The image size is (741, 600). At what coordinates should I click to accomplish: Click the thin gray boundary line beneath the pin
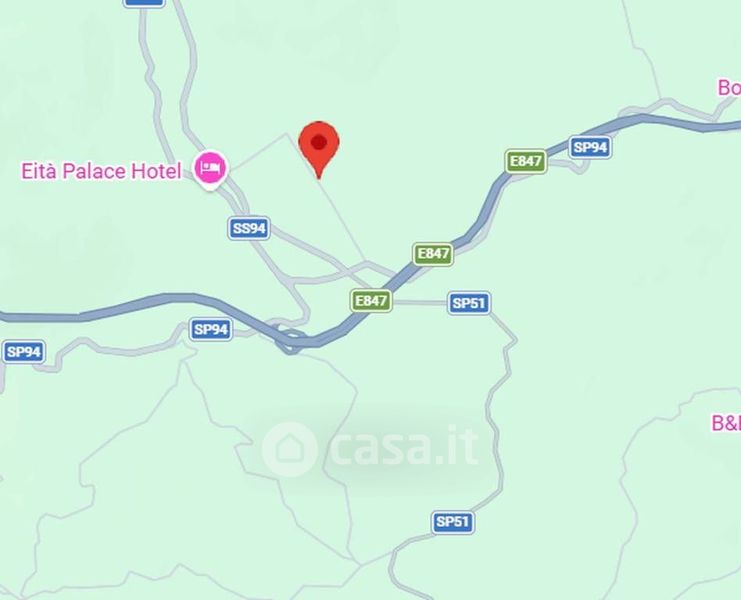pyautogui.click(x=341, y=220)
